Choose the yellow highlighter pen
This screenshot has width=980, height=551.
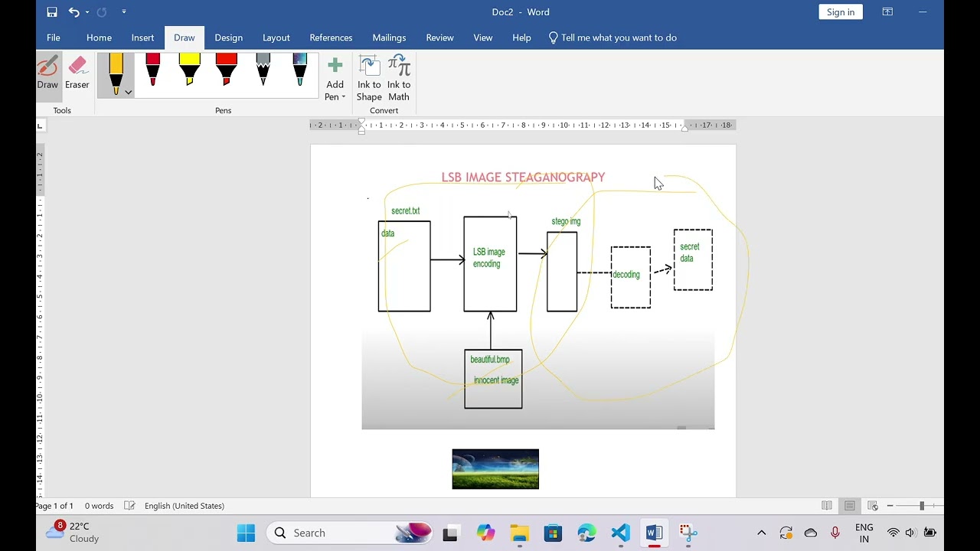tap(189, 70)
